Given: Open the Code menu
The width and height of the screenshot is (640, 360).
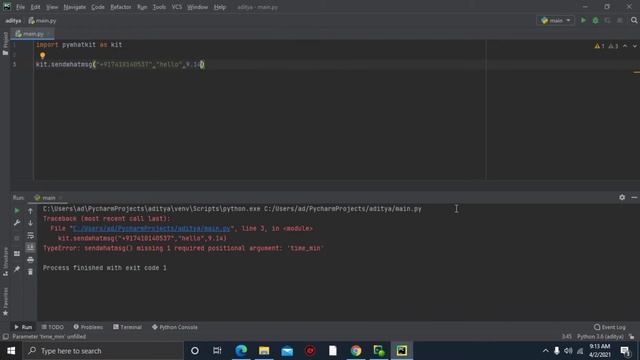Looking at the screenshot, I should [x=98, y=7].
